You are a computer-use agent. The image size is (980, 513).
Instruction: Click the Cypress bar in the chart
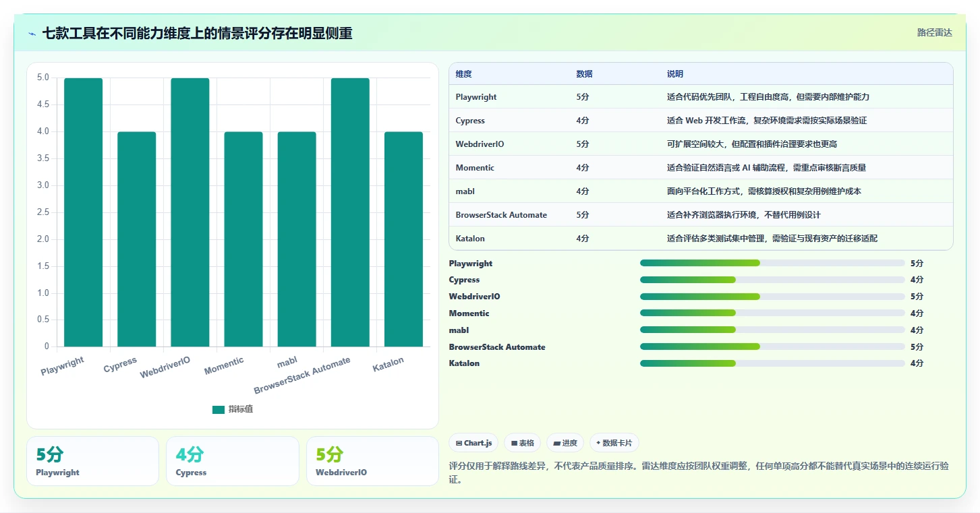(x=137, y=239)
